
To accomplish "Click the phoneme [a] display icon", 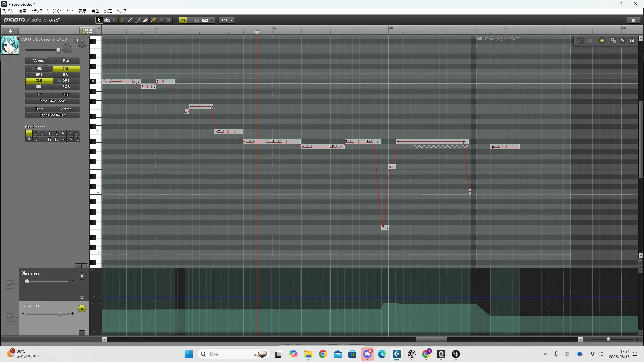I will [632, 41].
